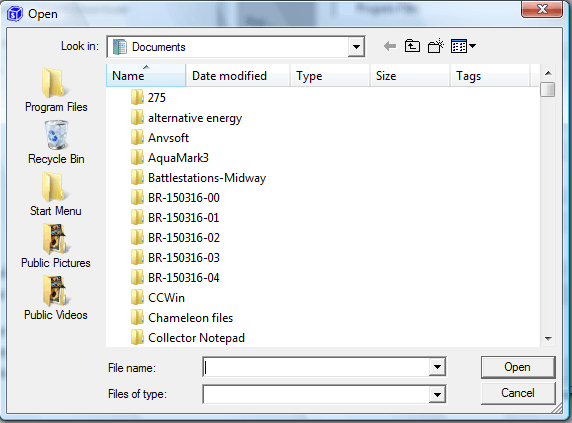Click the back arrow navigation icon
Image resolution: width=572 pixels, height=423 pixels.
[390, 46]
